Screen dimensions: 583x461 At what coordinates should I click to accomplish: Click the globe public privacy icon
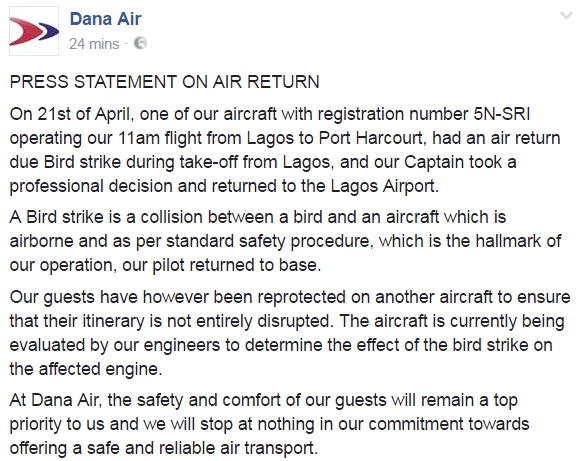tap(140, 43)
